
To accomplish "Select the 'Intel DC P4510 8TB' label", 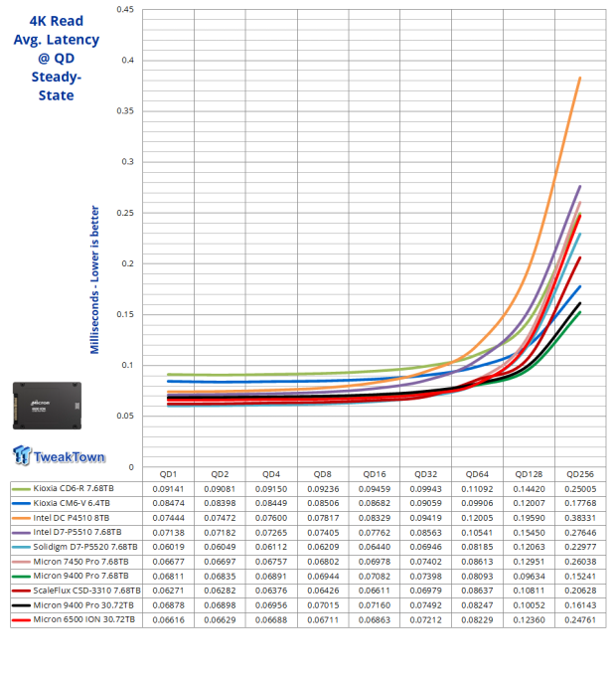I will pyautogui.click(x=72, y=518).
